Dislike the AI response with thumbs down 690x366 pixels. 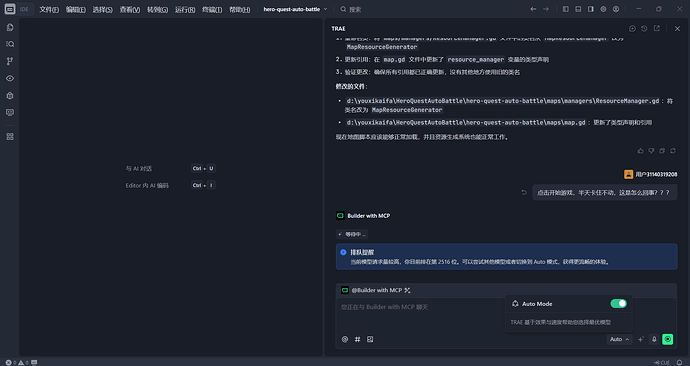[x=651, y=151]
